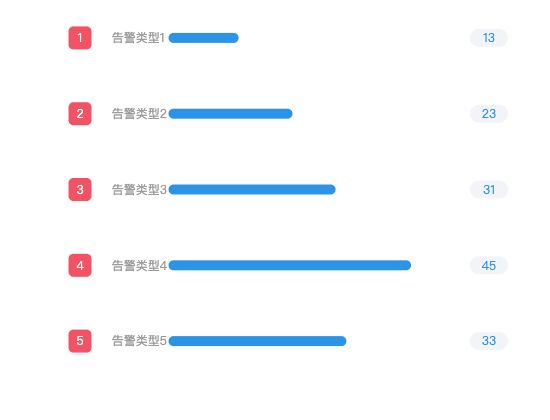The height and width of the screenshot is (420, 550).
Task: Click the red rank badge numbered 5
Action: coord(80,341)
